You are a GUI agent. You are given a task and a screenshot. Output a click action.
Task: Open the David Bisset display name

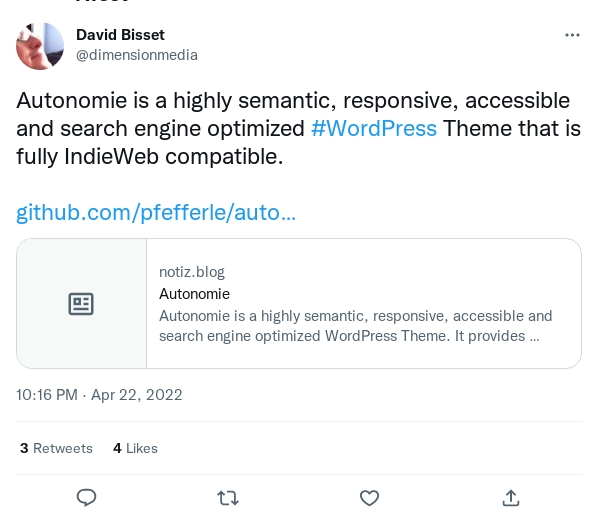click(120, 35)
